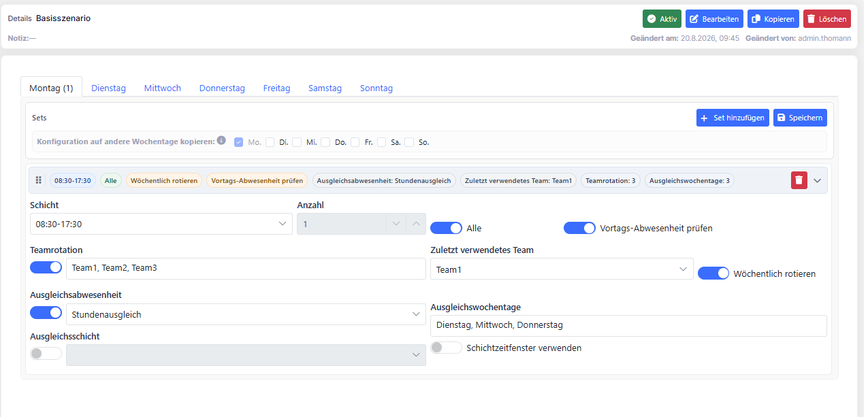Click the Aktiv checkmark status button

coord(662,19)
